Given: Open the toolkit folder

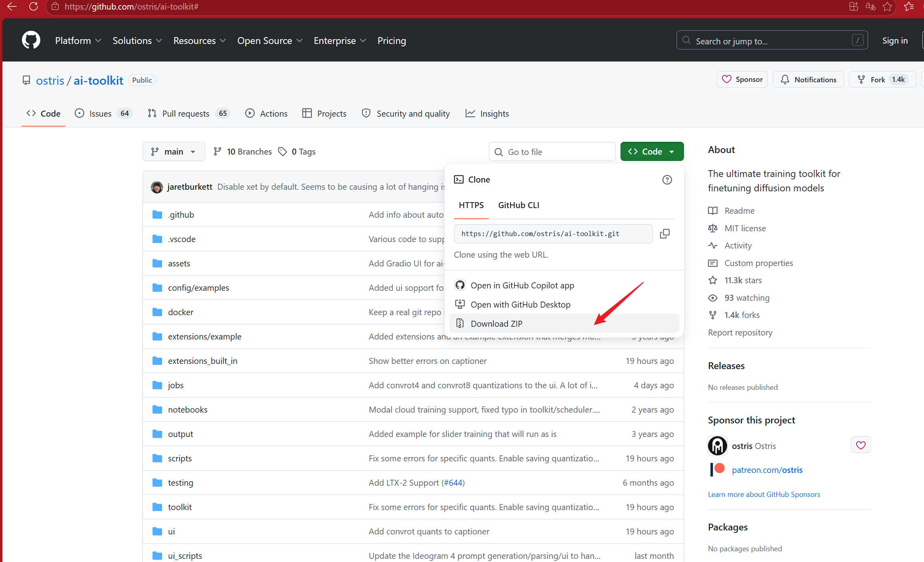Looking at the screenshot, I should click(180, 507).
